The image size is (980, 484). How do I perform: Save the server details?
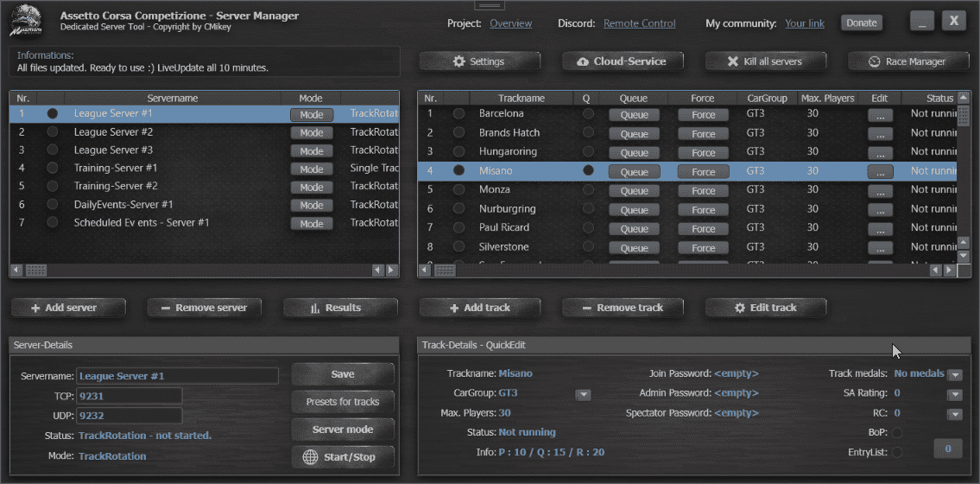click(343, 374)
